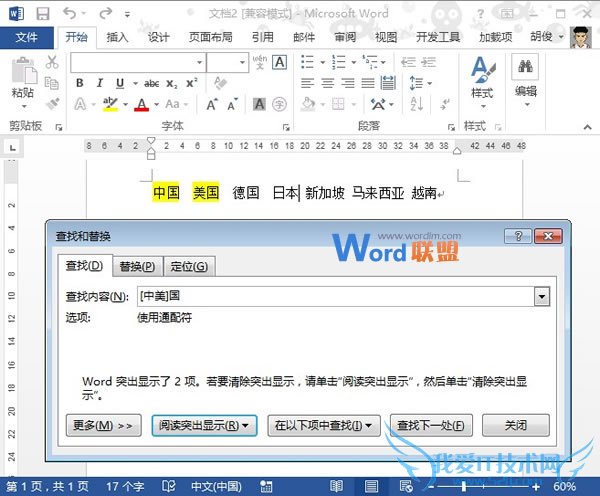The image size is (600, 496).
Task: Click the 关闭 button in dialog
Action: tap(515, 425)
